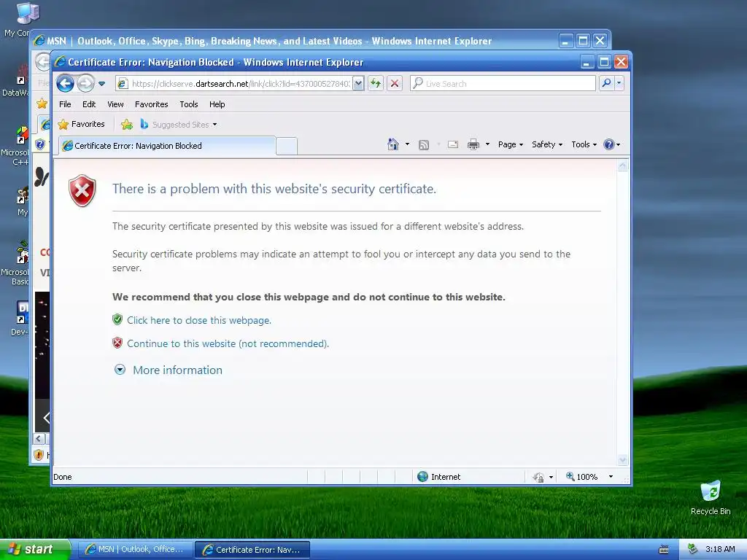This screenshot has width=747, height=560.
Task: Refresh the page with green arrows icon
Action: coord(376,84)
